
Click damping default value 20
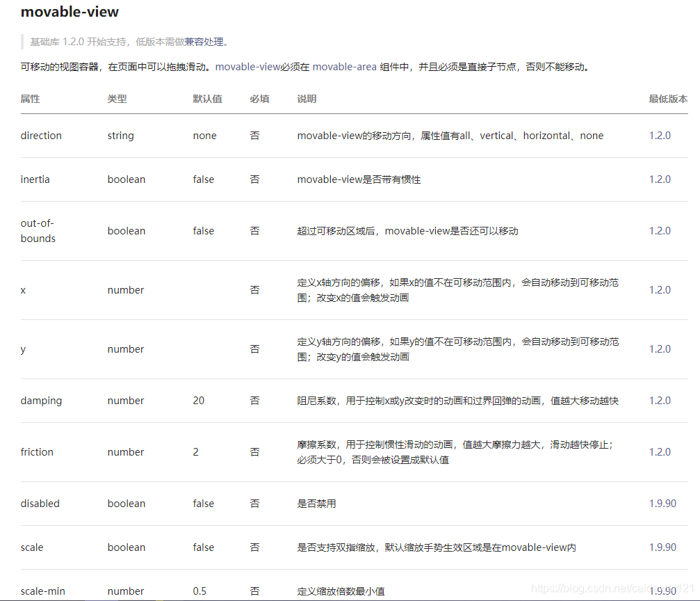[199, 401]
